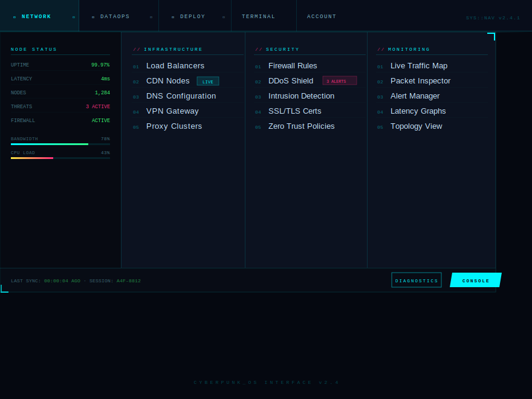This screenshot has width=532, height=399.
Task: Open Alert Manager
Action: coord(432,96)
